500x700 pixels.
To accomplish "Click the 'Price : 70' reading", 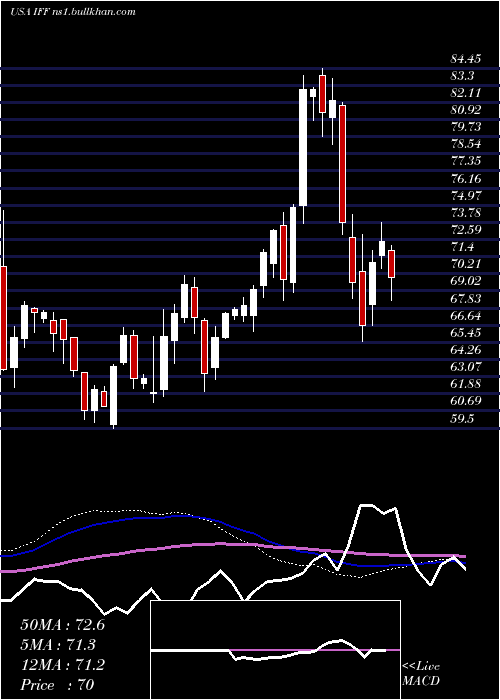I will click(57, 685).
